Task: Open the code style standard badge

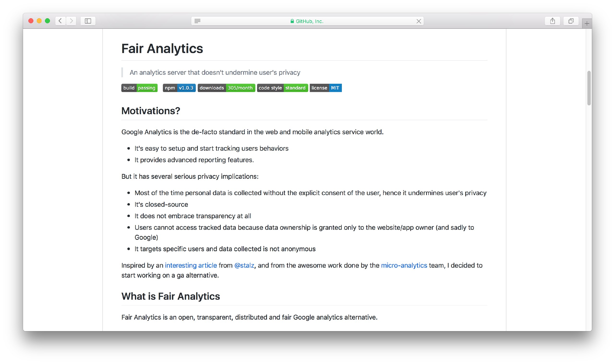Action: (282, 88)
